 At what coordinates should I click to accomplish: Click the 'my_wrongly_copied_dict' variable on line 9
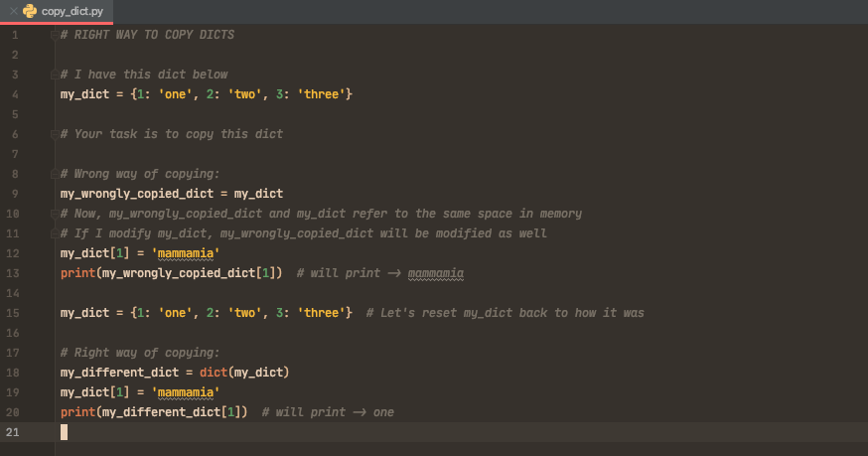pyautogui.click(x=137, y=194)
